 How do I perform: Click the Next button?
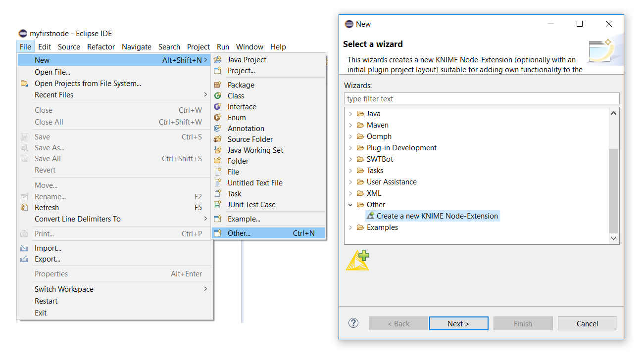point(459,324)
